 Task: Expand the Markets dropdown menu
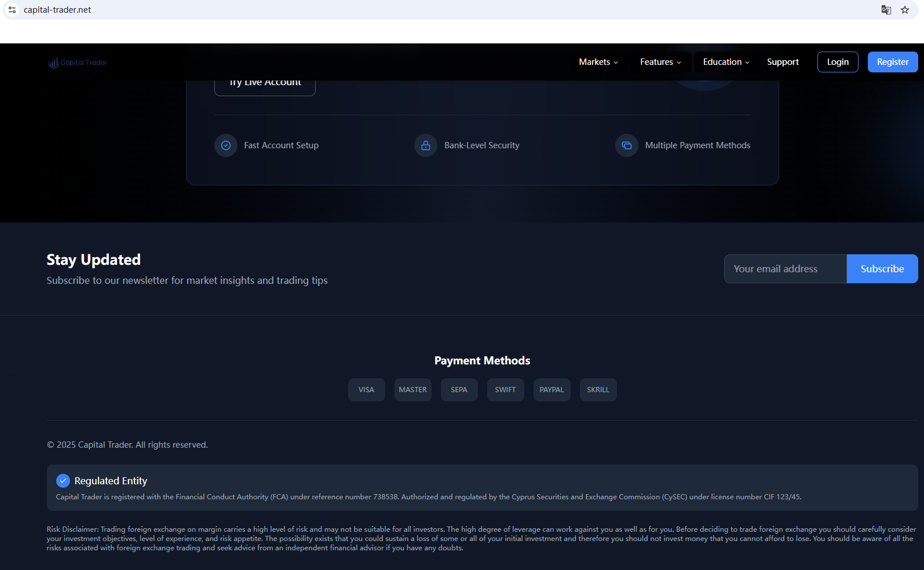click(598, 62)
